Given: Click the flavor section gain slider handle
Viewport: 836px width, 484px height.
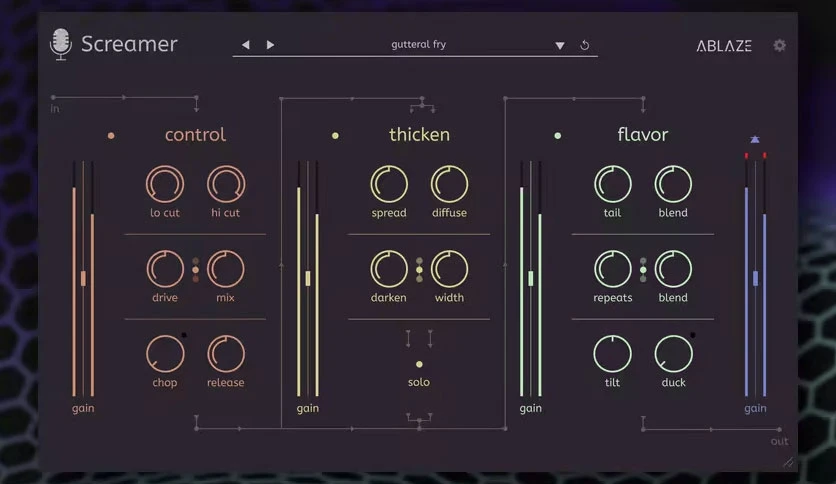Looking at the screenshot, I should click(530, 278).
